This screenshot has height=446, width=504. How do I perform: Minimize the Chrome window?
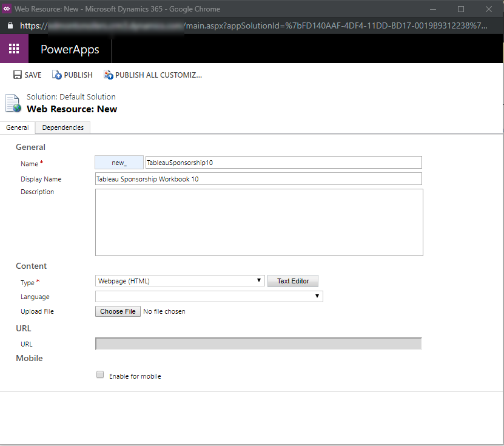coord(433,9)
